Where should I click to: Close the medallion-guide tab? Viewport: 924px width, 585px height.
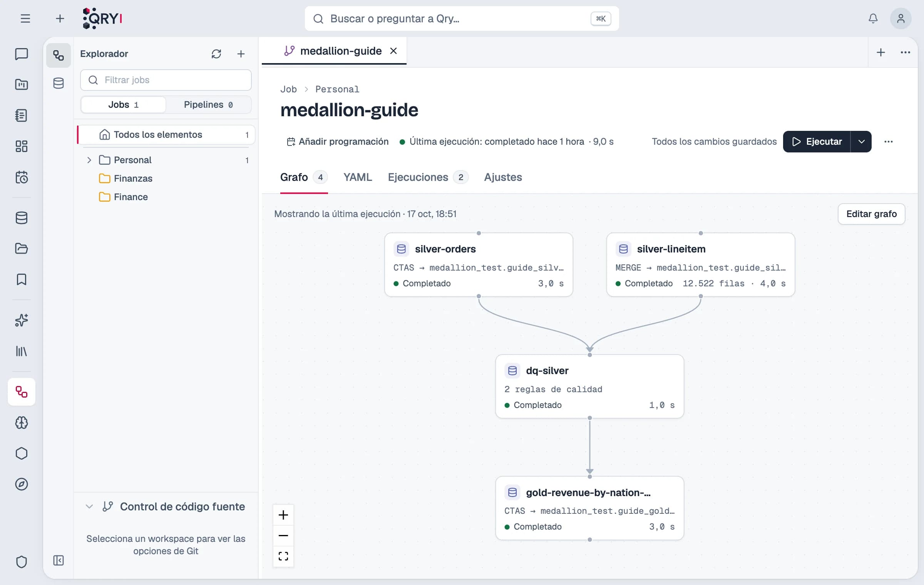pyautogui.click(x=393, y=51)
